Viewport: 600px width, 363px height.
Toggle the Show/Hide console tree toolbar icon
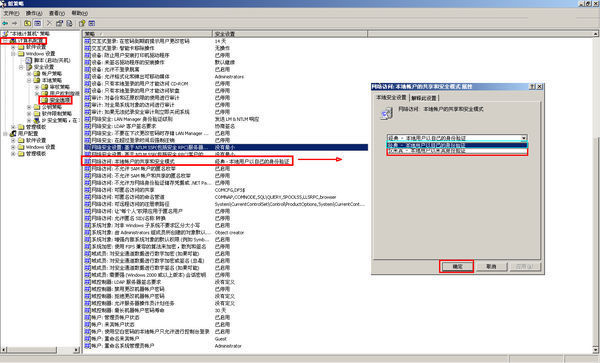[x=38, y=23]
